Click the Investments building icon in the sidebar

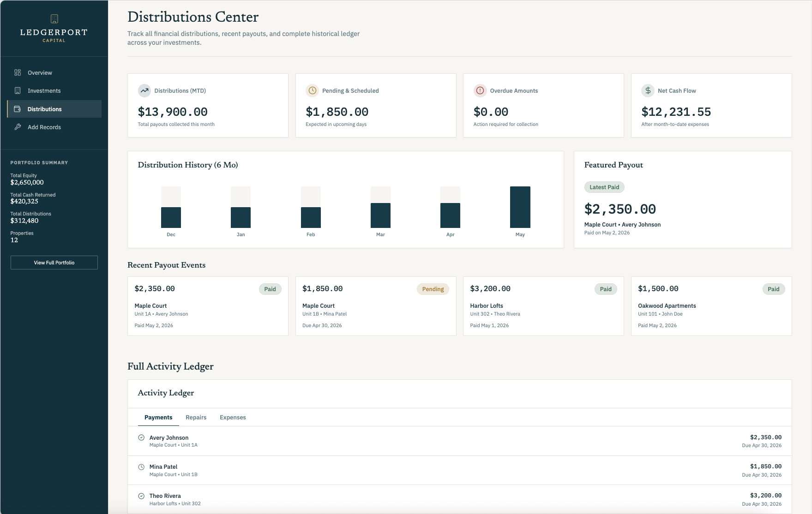coord(18,90)
